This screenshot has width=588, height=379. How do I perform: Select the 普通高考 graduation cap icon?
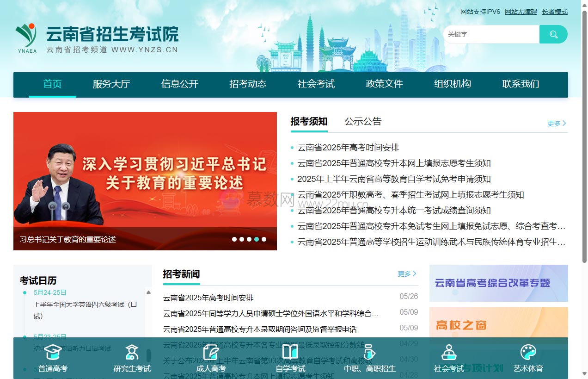(53, 353)
